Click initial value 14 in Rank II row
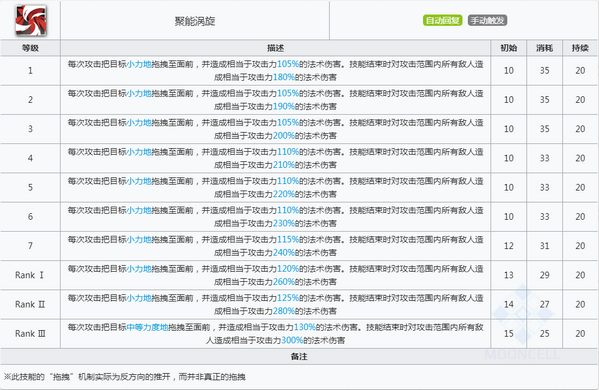Viewport: 599px width, 390px height. [x=508, y=304]
